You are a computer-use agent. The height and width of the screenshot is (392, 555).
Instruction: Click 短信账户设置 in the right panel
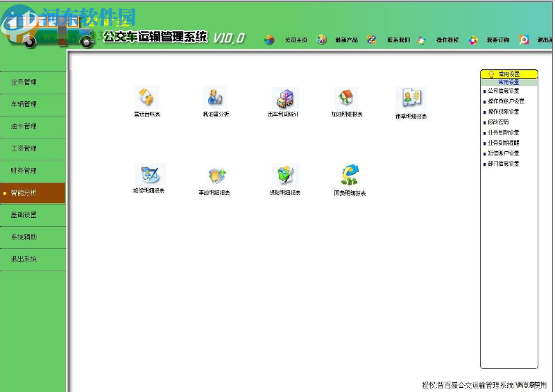[x=504, y=153]
